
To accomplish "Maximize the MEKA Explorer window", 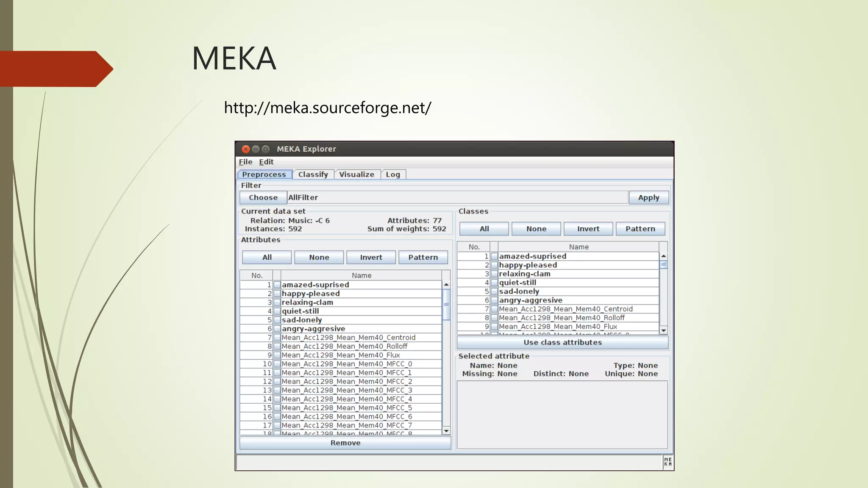I will pos(266,149).
